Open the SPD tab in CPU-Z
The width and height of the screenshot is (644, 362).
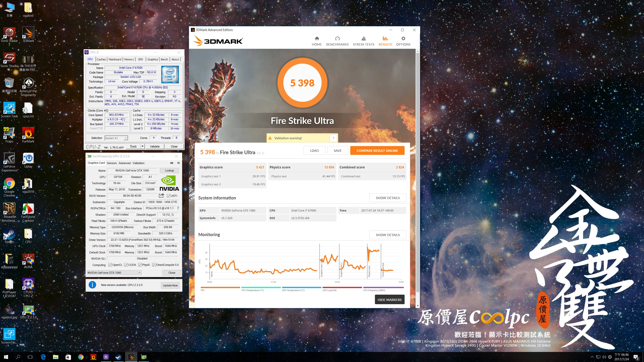tap(141, 59)
